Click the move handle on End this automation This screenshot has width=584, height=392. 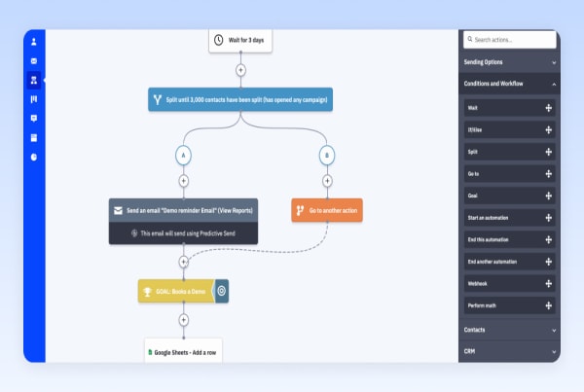(x=549, y=239)
